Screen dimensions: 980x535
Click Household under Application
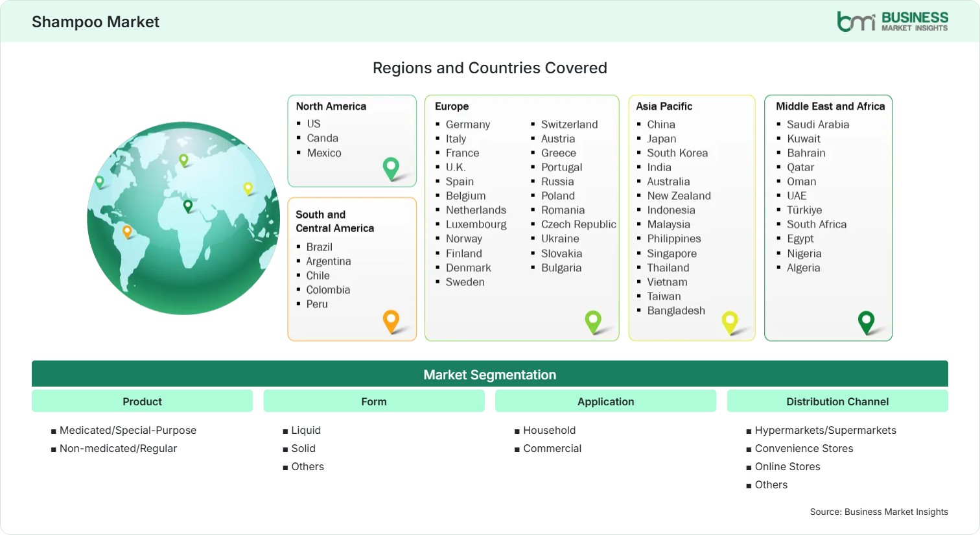click(x=550, y=430)
